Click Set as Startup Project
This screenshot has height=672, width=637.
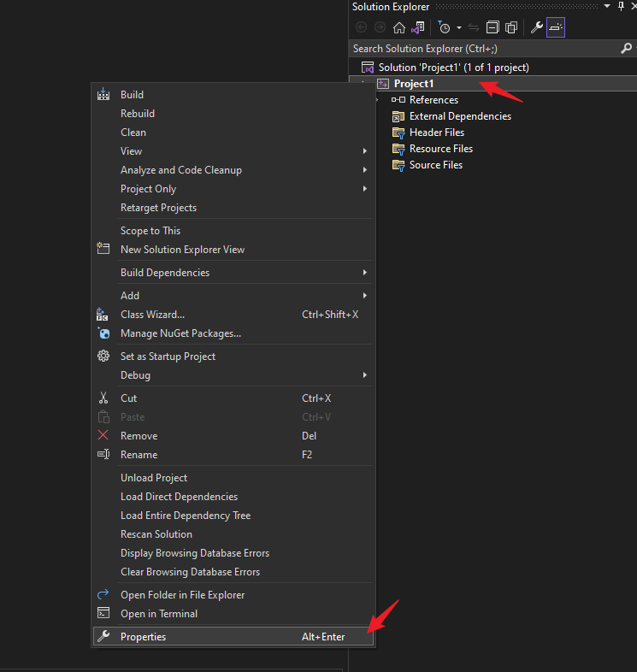tap(233, 357)
